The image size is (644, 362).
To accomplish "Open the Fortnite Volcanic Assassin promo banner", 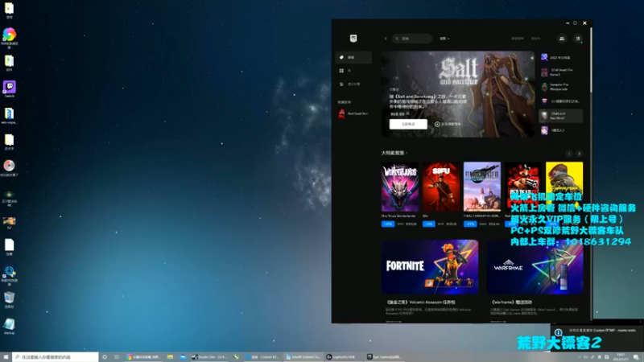I will 430,267.
